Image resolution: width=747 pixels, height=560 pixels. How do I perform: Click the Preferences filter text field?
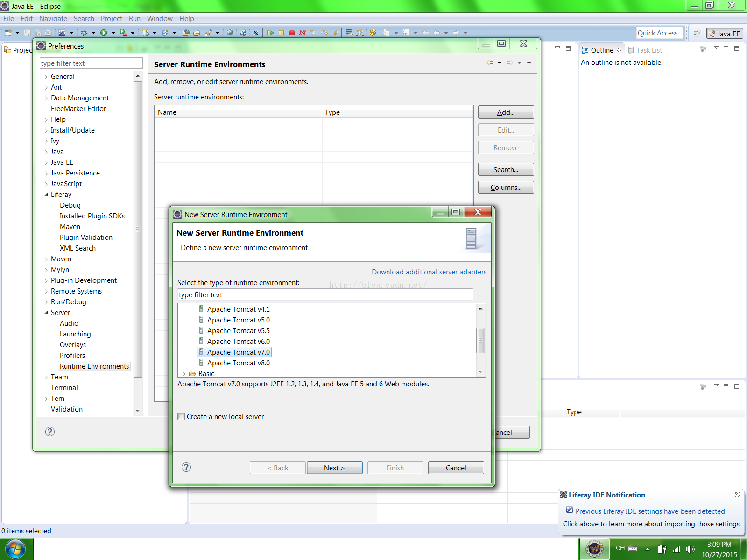pyautogui.click(x=91, y=63)
